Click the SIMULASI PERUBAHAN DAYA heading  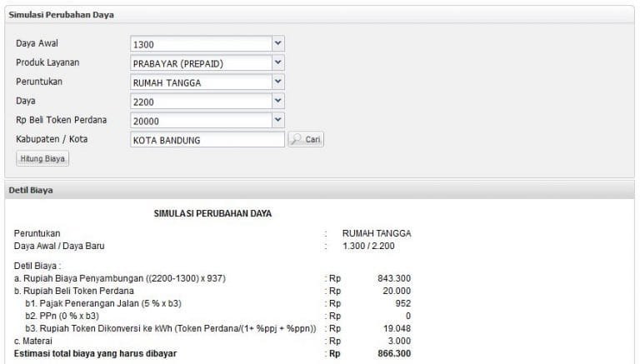click(x=212, y=213)
